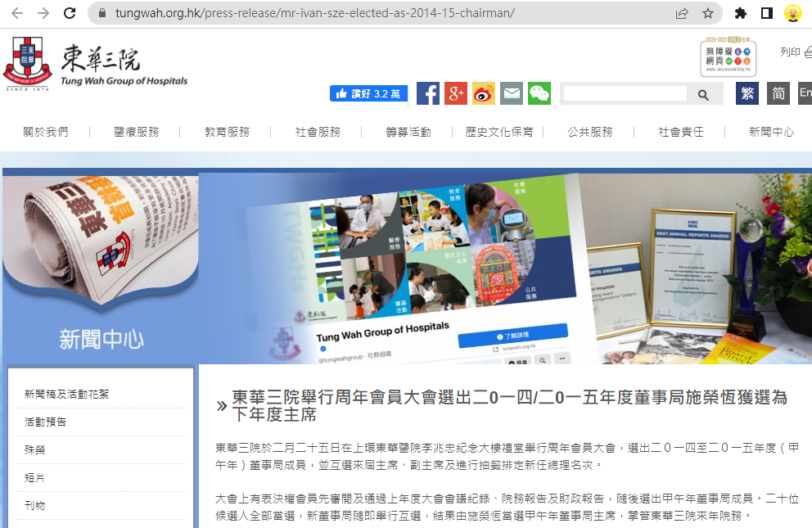This screenshot has width=812, height=528.
Task: Switch to Traditional Chinese 繁
Action: click(x=747, y=93)
